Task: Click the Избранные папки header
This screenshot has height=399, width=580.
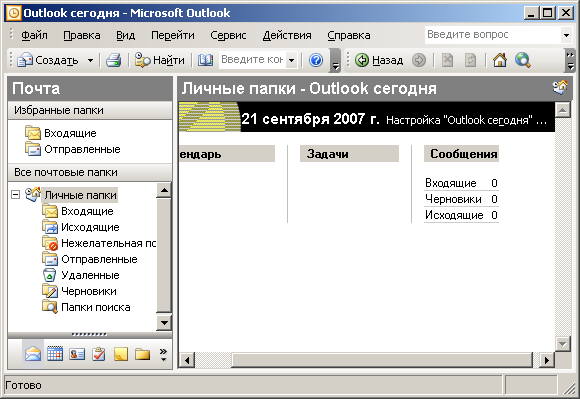Action: (x=90, y=110)
